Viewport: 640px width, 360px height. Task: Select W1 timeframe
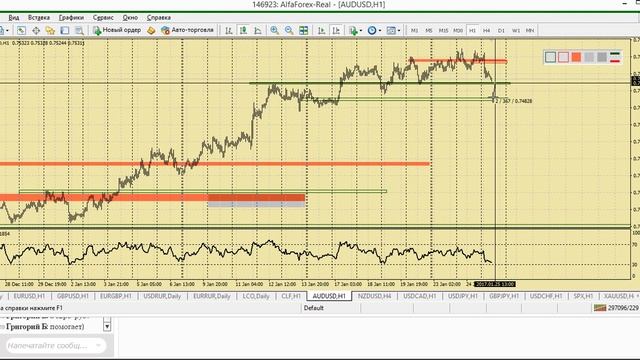coord(516,31)
